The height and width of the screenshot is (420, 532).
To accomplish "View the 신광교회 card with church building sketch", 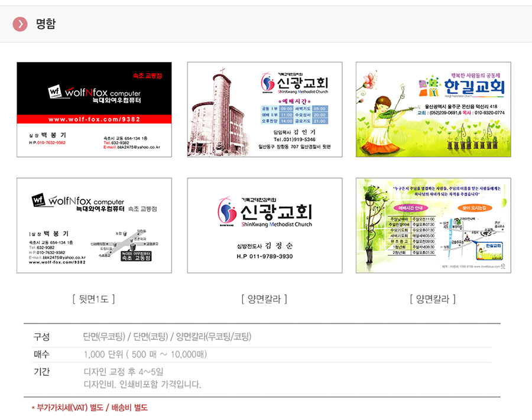I will [x=265, y=109].
